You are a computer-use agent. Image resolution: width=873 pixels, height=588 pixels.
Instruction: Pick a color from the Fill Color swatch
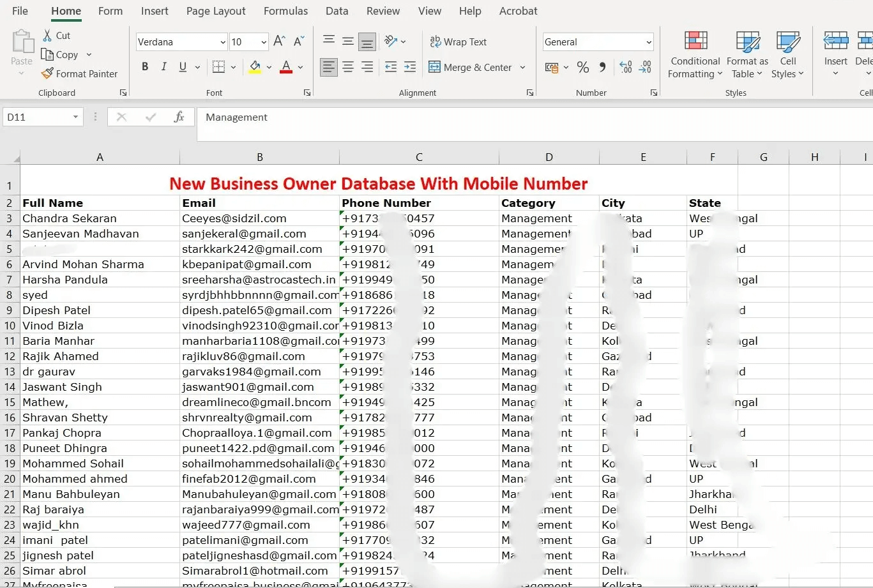pyautogui.click(x=255, y=66)
